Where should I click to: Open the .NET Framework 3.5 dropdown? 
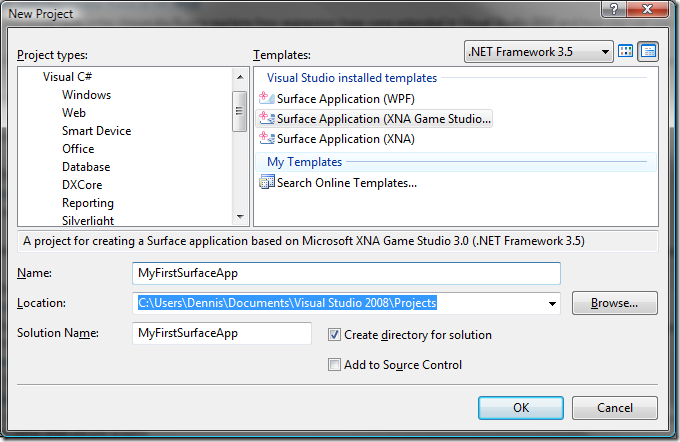click(539, 52)
